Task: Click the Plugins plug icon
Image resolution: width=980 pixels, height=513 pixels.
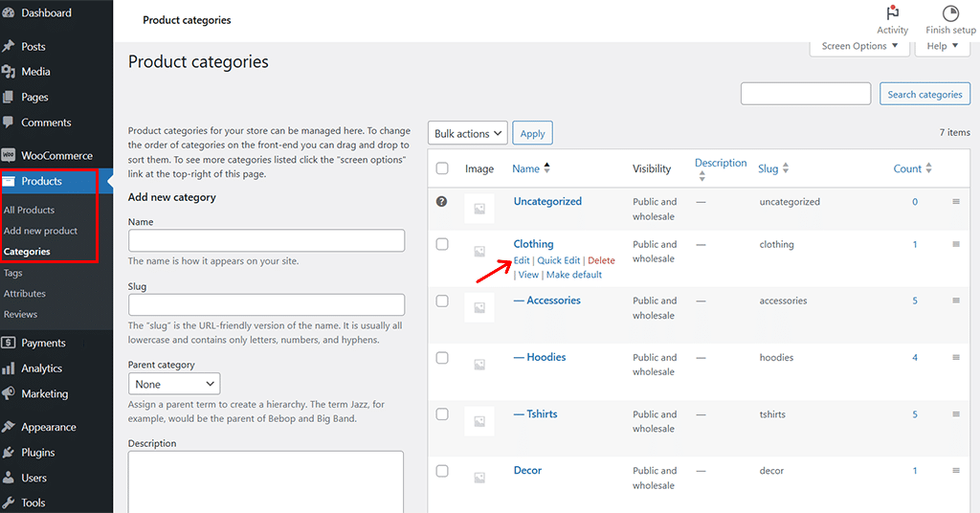Action: 8,453
